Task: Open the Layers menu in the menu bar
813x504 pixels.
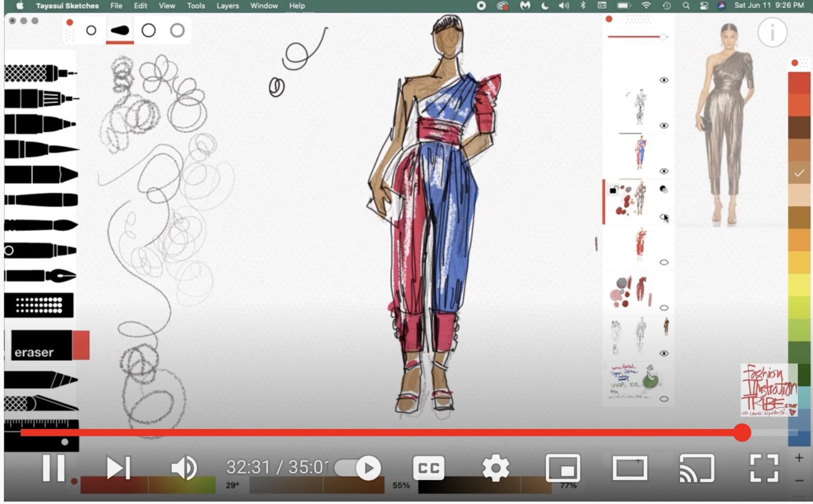Action: click(x=228, y=6)
